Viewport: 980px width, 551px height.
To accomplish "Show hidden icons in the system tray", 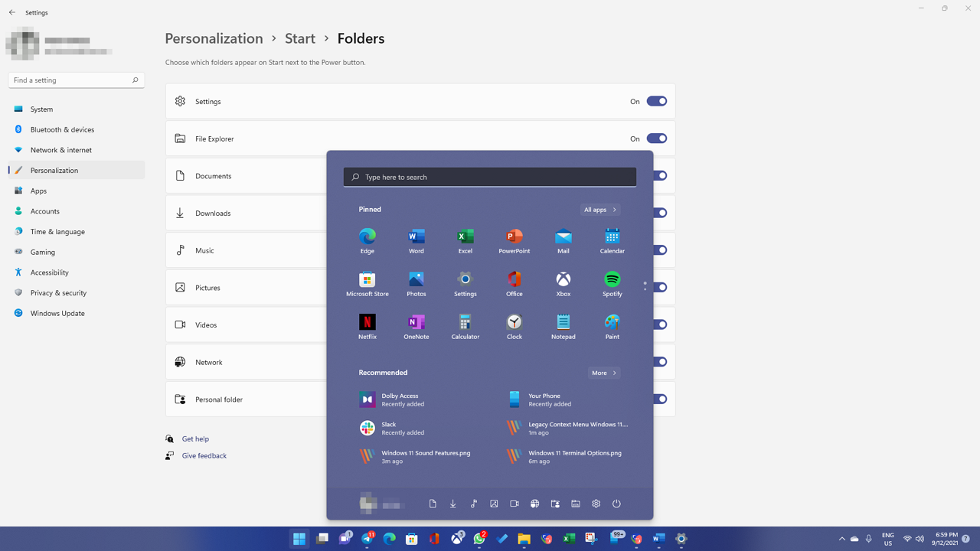I will (x=841, y=539).
